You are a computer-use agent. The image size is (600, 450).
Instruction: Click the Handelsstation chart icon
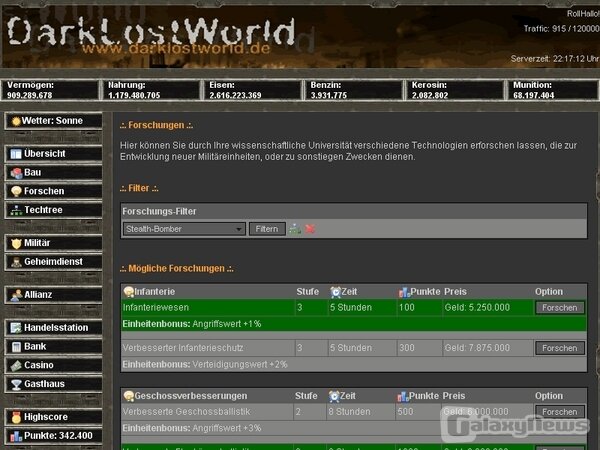tap(16, 328)
